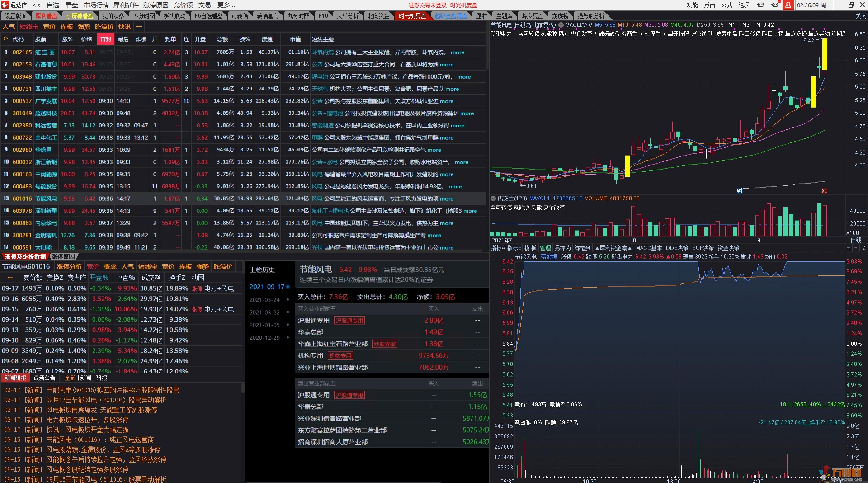
Task: Click the red user account icon
Action: coord(788,5)
